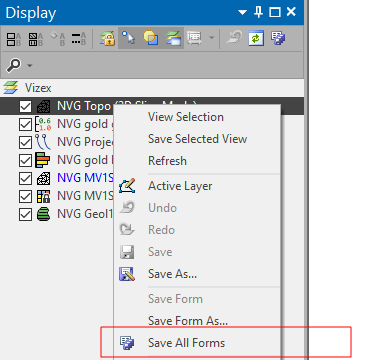
Task: Select the NVG Geol1 layer name
Action: click(x=85, y=214)
